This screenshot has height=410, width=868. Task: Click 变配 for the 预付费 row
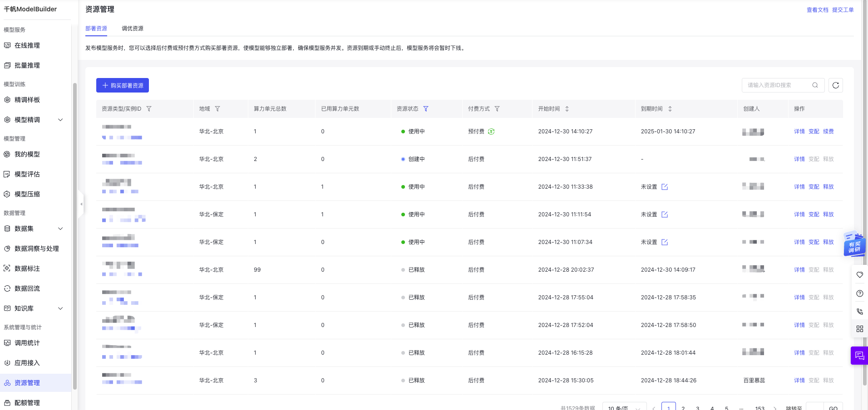(x=814, y=132)
